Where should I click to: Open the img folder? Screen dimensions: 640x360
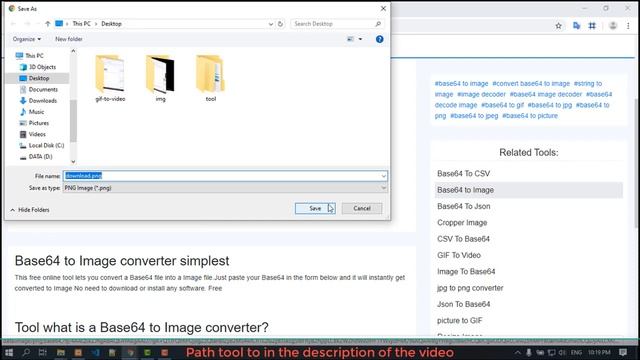(x=160, y=78)
